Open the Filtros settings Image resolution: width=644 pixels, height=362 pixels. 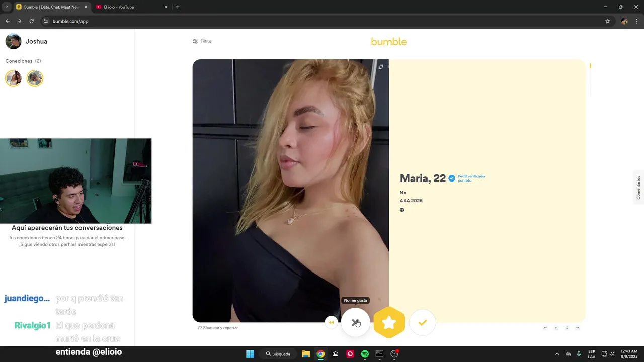(202, 41)
